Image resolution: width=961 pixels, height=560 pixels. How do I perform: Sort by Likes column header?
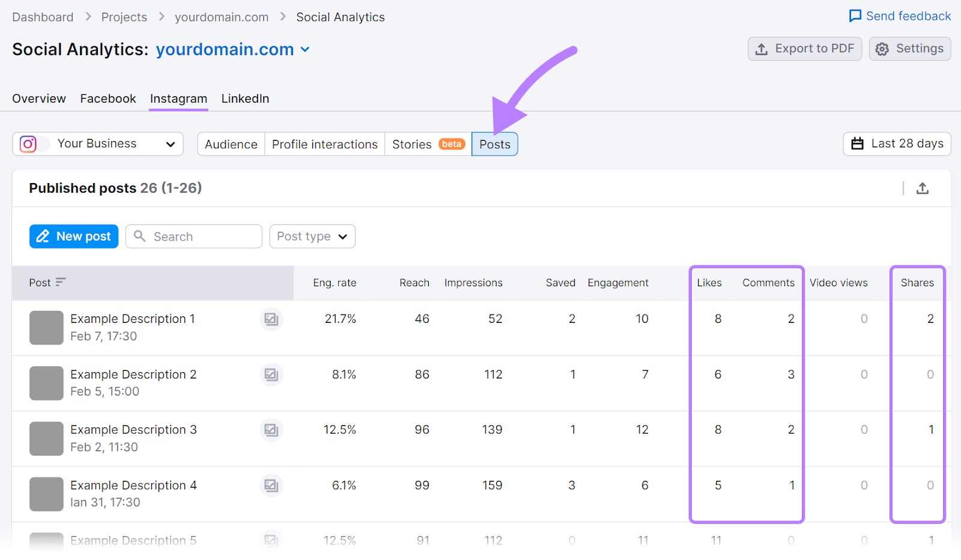tap(709, 283)
